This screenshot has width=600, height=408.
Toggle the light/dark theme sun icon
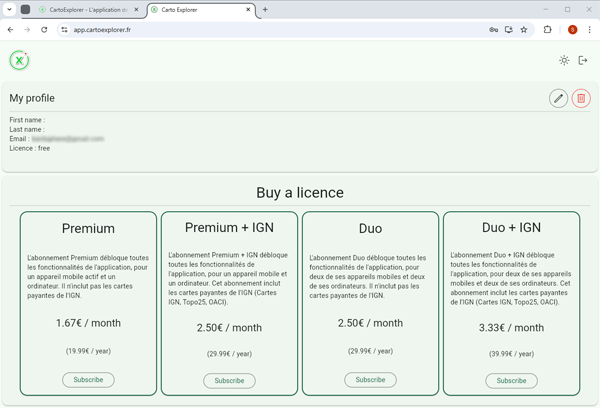click(564, 61)
